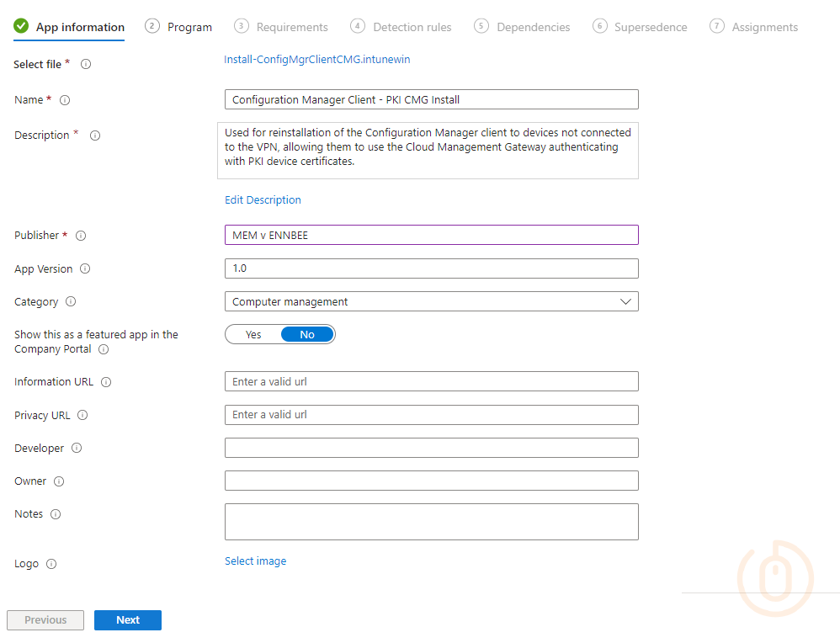Click Select image link for Logo
The height and width of the screenshot is (643, 840).
click(x=255, y=561)
